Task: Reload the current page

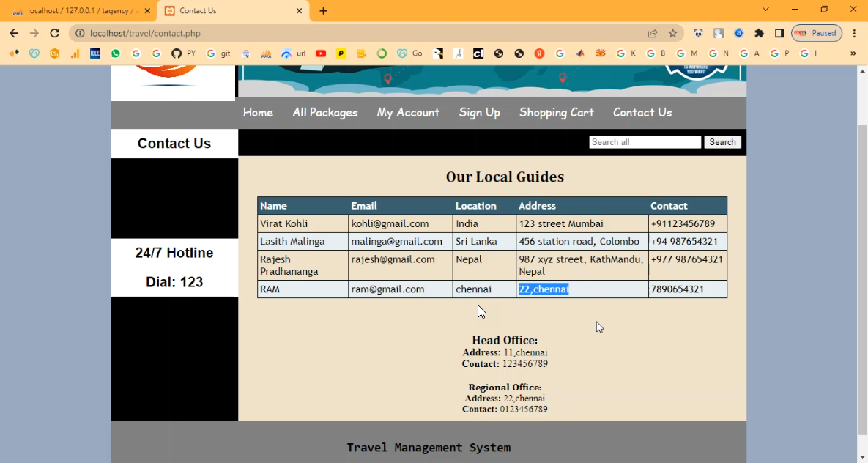Action: tap(54, 33)
